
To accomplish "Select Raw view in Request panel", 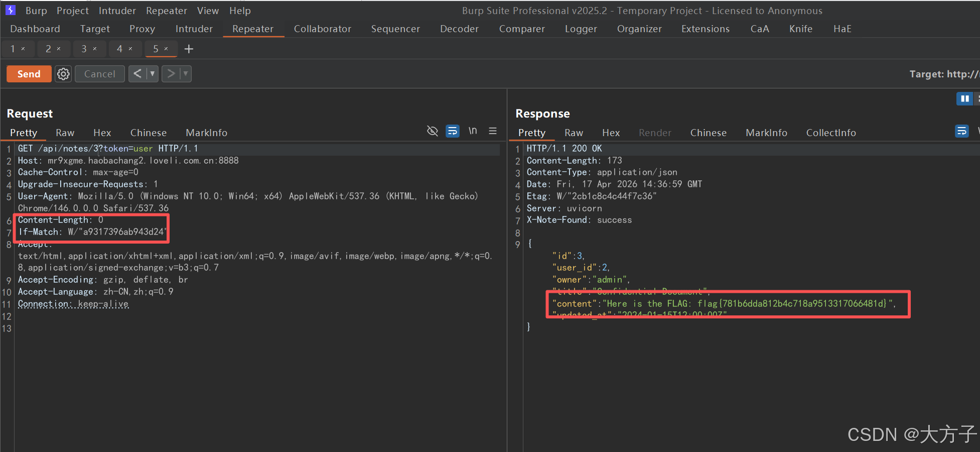I will coord(65,133).
